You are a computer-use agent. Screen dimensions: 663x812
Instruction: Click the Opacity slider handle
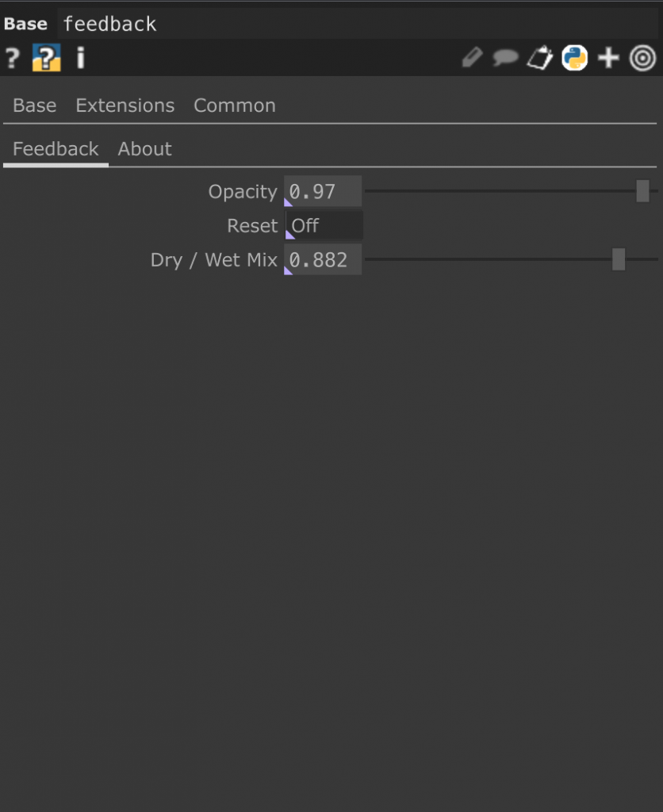(x=642, y=191)
